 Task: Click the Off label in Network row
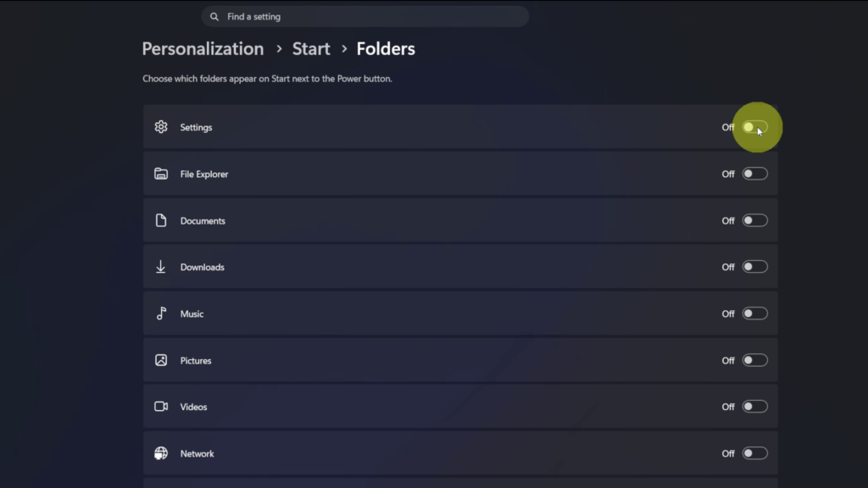click(x=728, y=454)
